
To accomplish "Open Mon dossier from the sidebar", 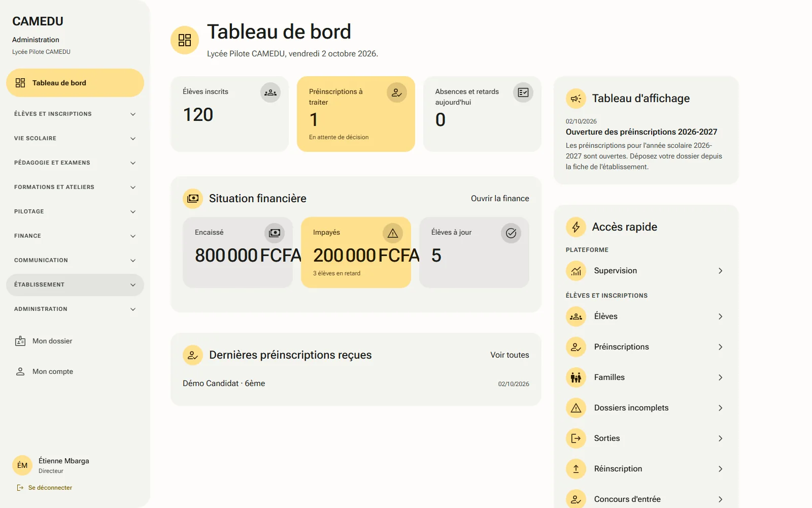I will tap(75, 341).
